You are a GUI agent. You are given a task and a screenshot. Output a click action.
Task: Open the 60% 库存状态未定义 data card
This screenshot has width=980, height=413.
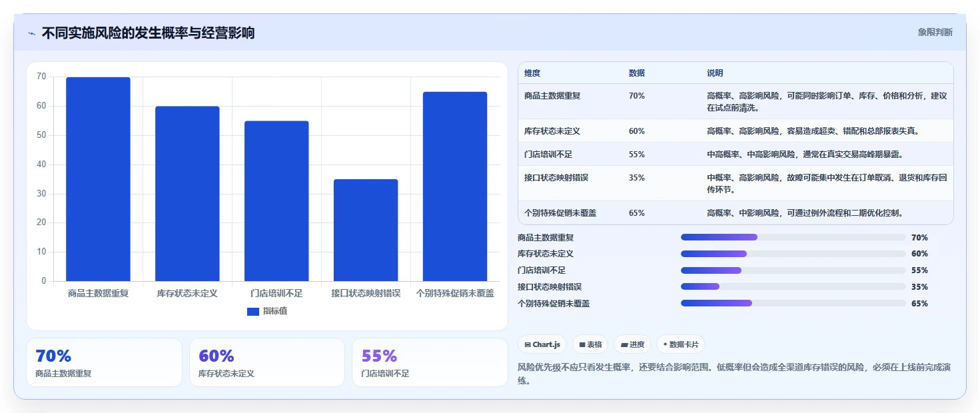click(267, 362)
